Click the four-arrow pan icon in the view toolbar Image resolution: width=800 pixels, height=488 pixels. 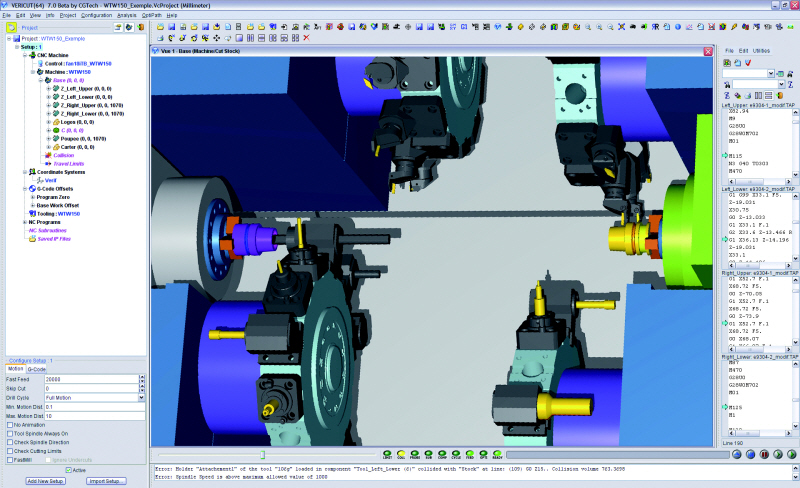tap(216, 38)
